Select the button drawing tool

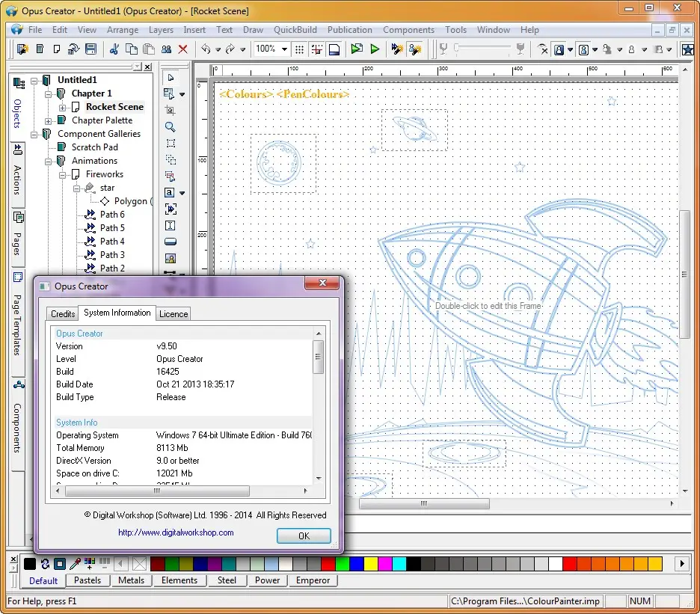170,242
